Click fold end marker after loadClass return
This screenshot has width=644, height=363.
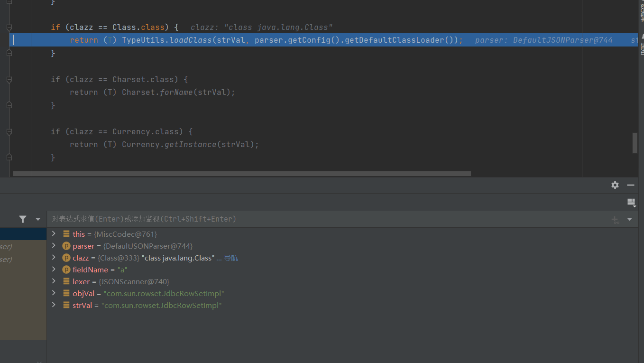[9, 53]
